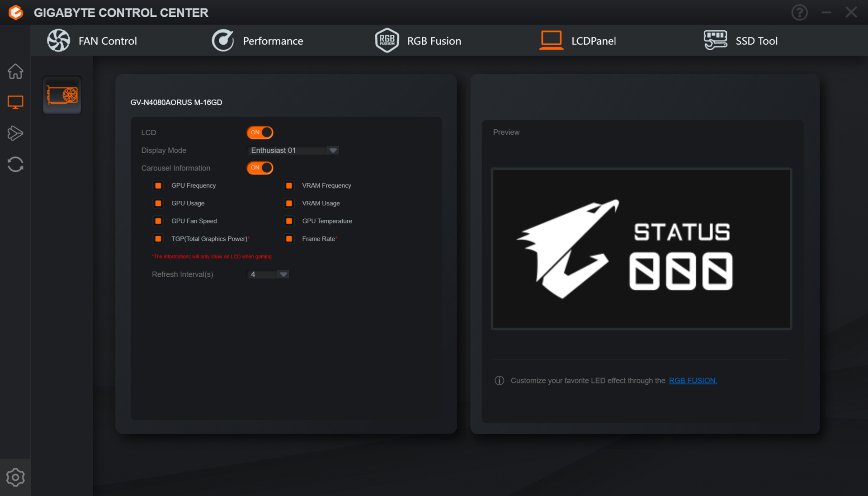Uncheck GPU Frequency checkbox
Screen dimensions: 868x496
pos(158,186)
